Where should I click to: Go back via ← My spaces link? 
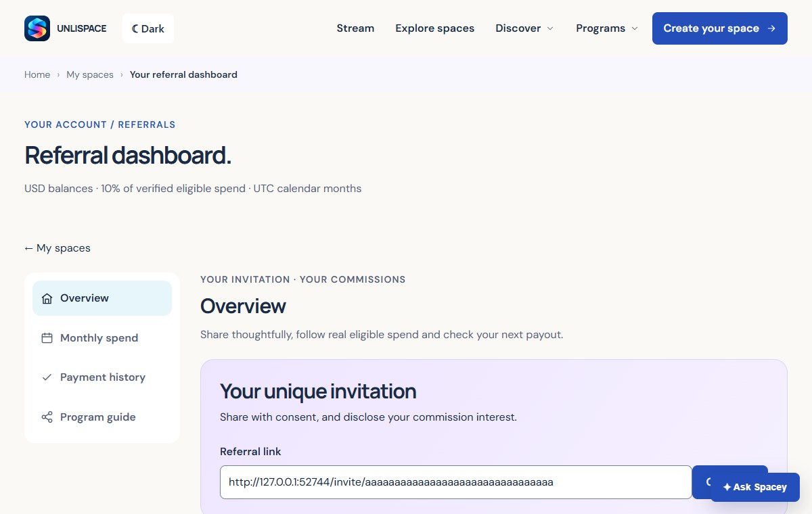pyautogui.click(x=58, y=248)
